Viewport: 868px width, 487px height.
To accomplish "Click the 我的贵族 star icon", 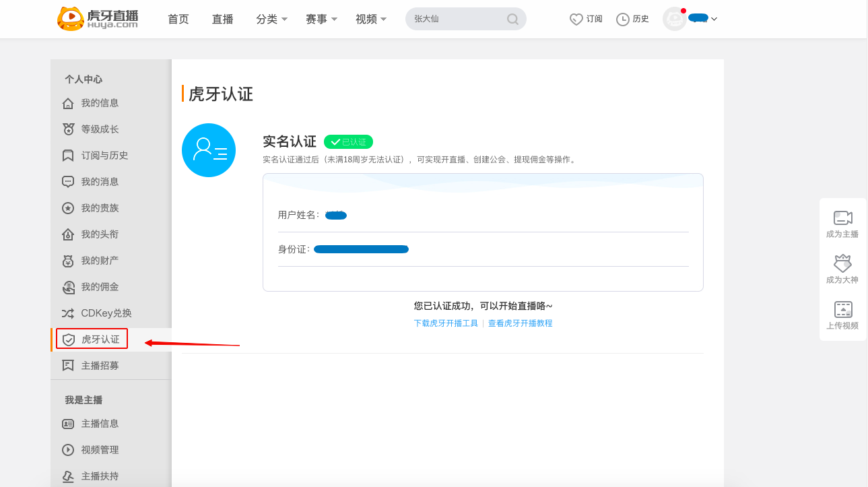I will (68, 208).
